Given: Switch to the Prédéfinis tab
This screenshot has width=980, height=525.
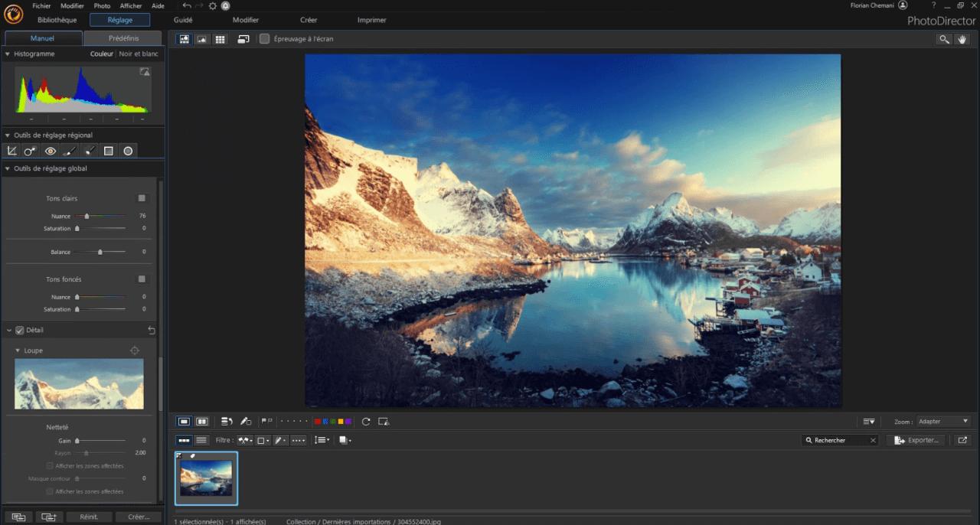Looking at the screenshot, I should [122, 38].
